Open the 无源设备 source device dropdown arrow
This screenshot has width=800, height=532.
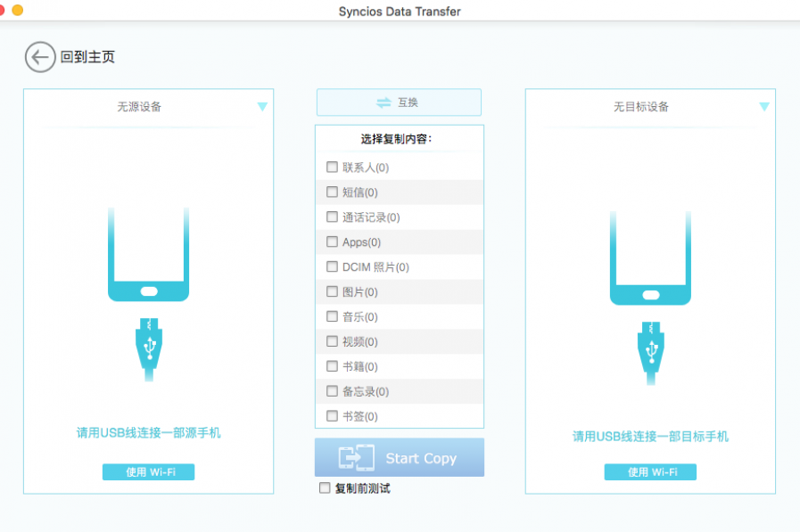click(x=262, y=107)
